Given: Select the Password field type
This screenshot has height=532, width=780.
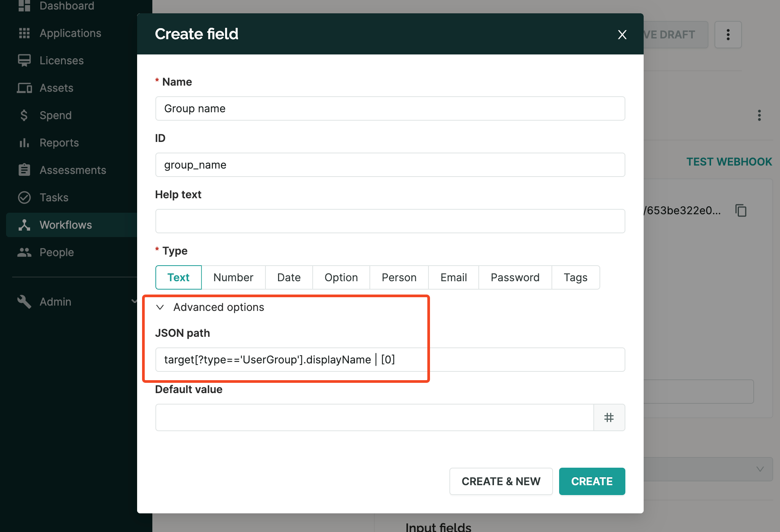Looking at the screenshot, I should tap(515, 277).
